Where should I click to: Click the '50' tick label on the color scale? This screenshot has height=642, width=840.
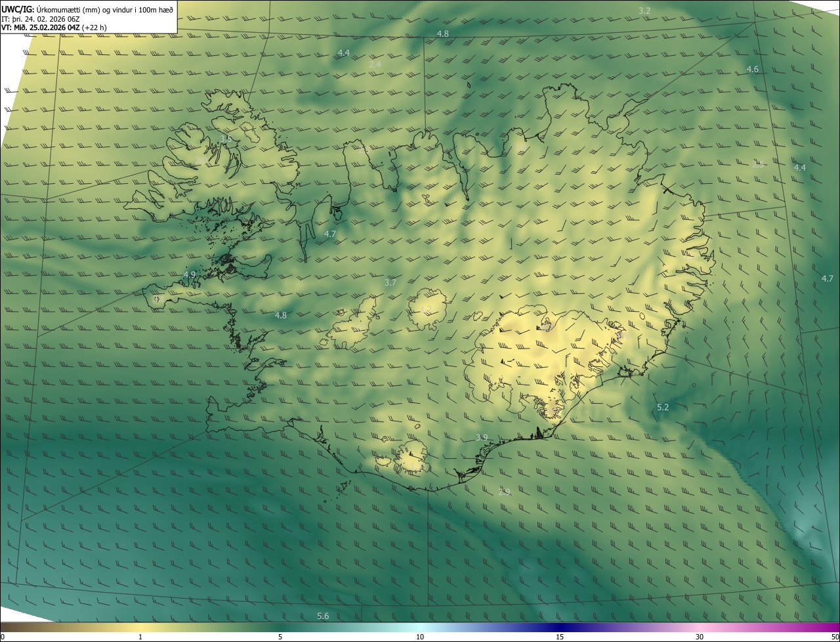point(834,637)
